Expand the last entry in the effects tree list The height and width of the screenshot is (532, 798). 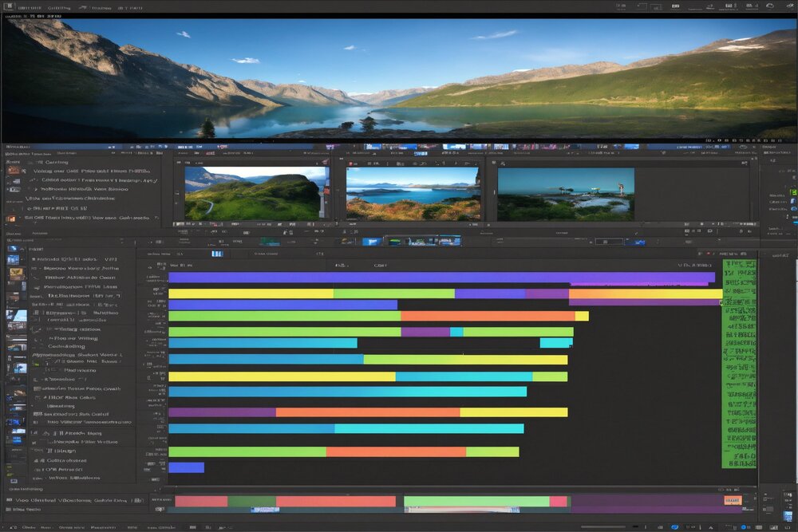[34, 478]
